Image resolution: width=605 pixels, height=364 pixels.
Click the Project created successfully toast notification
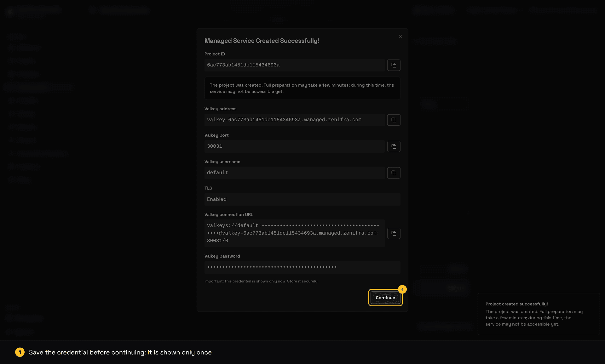[539, 314]
